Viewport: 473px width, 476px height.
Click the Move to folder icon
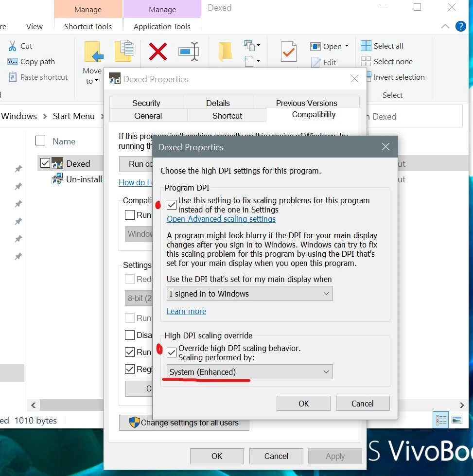(94, 52)
